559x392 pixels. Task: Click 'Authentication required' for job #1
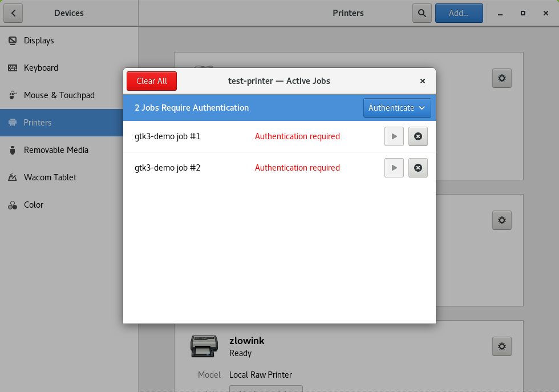pos(297,136)
